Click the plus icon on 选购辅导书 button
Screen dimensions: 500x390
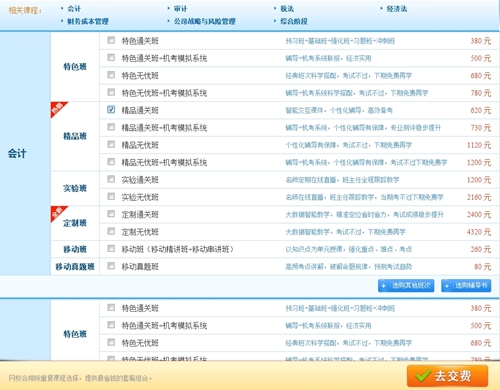447,286
